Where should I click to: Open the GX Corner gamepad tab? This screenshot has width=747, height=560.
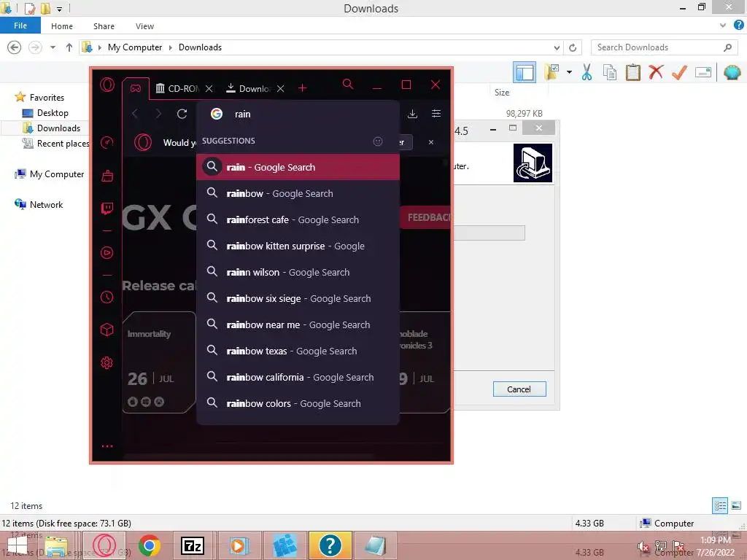[x=136, y=88]
